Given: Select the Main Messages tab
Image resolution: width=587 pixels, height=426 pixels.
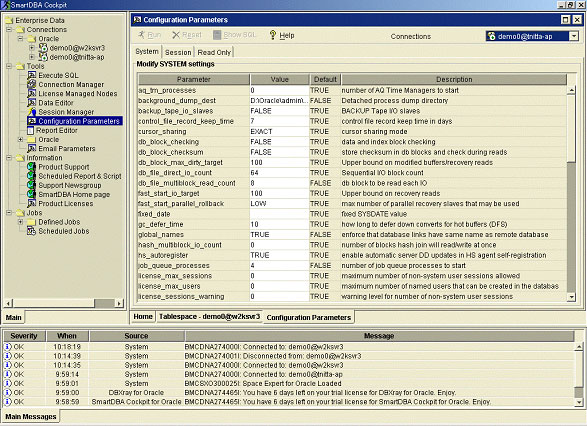Looking at the screenshot, I should (x=31, y=416).
